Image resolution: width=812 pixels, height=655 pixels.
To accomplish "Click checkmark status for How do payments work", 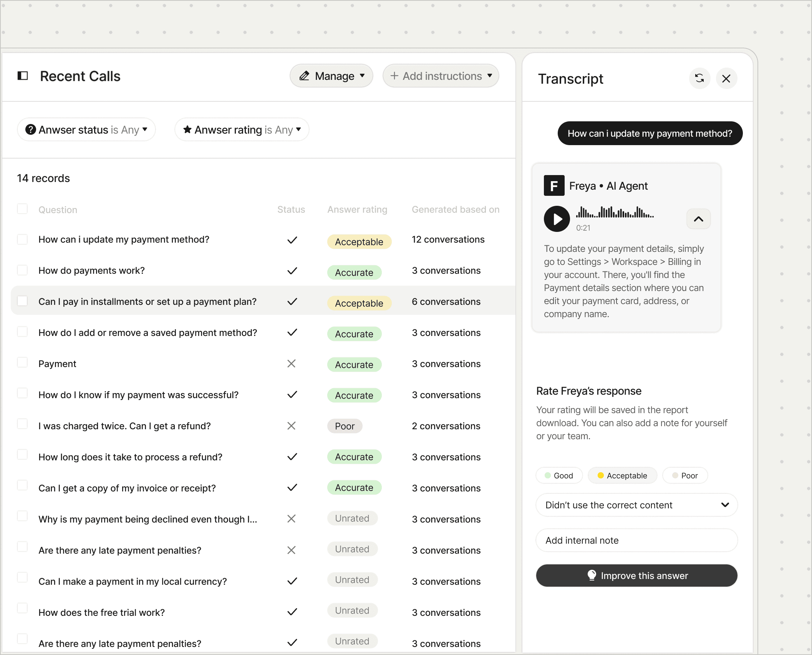I will point(292,271).
